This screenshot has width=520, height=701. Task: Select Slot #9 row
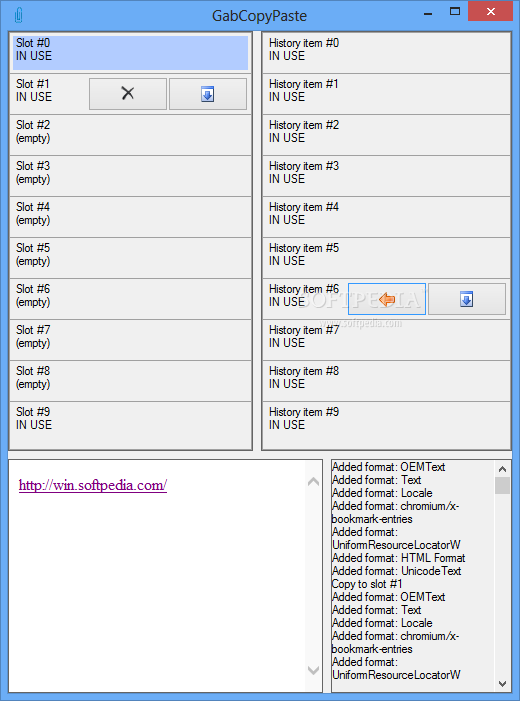click(x=131, y=425)
